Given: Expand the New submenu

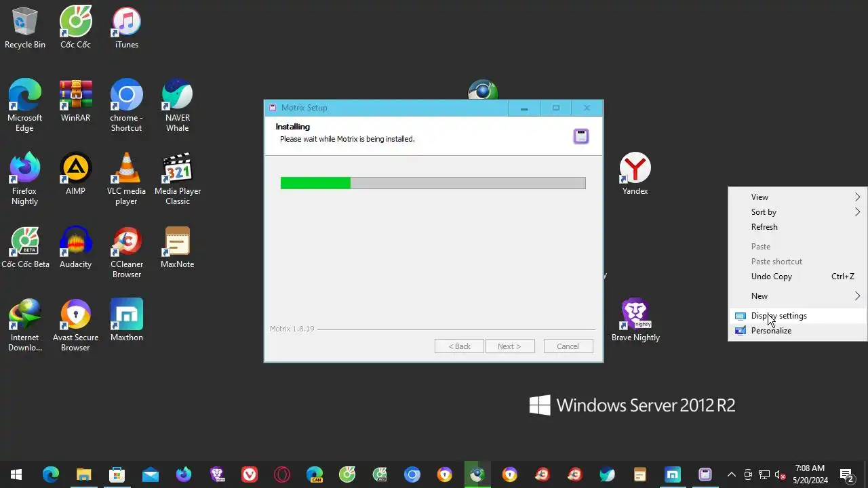Looking at the screenshot, I should pos(797,296).
